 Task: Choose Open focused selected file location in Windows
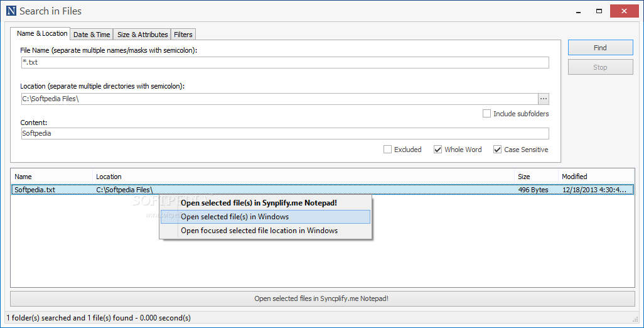coord(266,231)
